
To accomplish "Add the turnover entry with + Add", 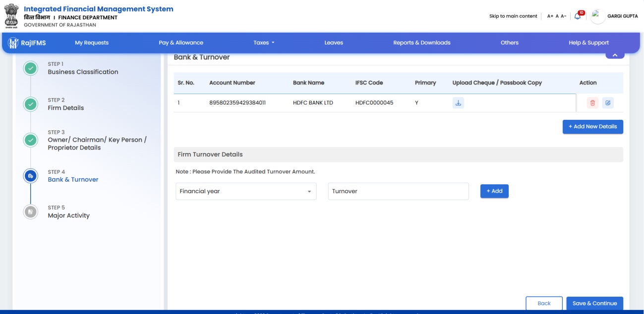I will (x=494, y=191).
